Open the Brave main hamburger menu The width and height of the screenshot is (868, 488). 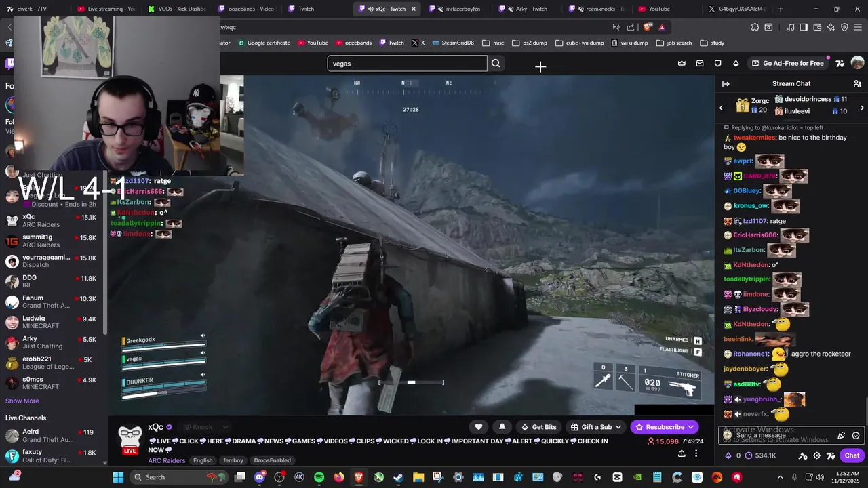pyautogui.click(x=858, y=27)
